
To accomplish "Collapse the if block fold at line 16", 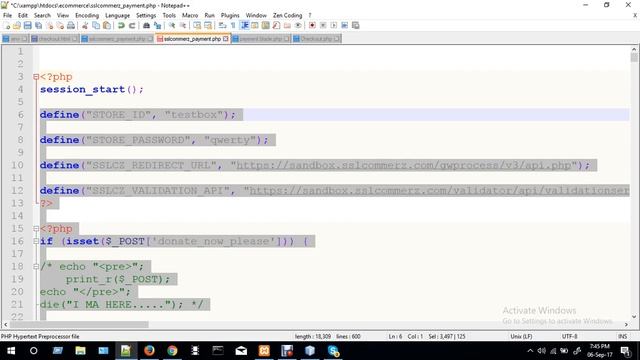I will point(36,241).
